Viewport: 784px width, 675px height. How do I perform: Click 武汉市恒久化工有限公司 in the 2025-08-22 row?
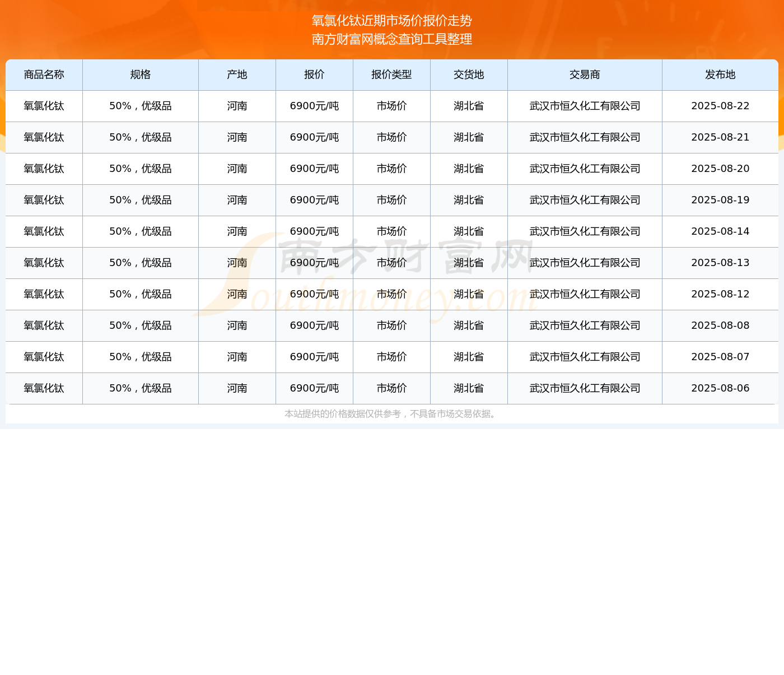[x=585, y=106]
